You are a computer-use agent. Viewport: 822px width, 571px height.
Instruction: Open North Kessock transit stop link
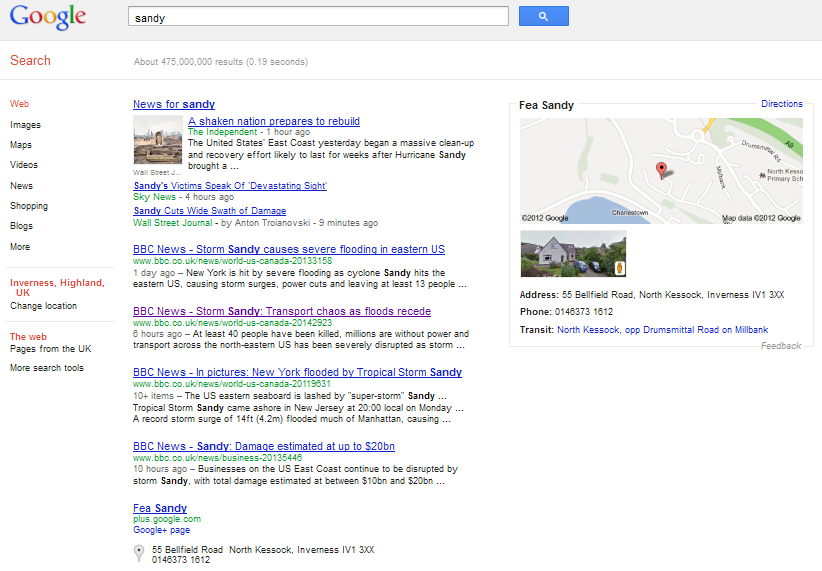pos(663,330)
